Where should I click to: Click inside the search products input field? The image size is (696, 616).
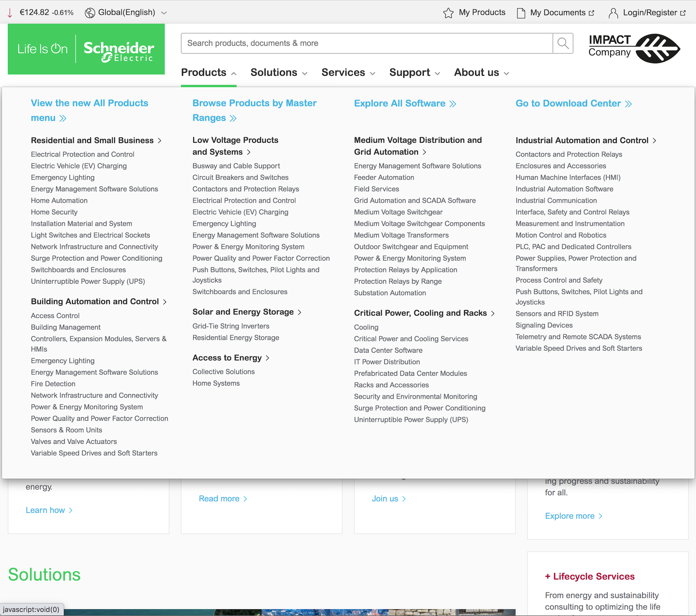click(340, 43)
